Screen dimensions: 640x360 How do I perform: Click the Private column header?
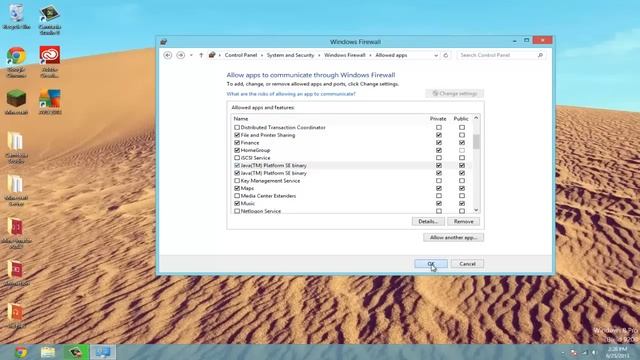coord(438,119)
